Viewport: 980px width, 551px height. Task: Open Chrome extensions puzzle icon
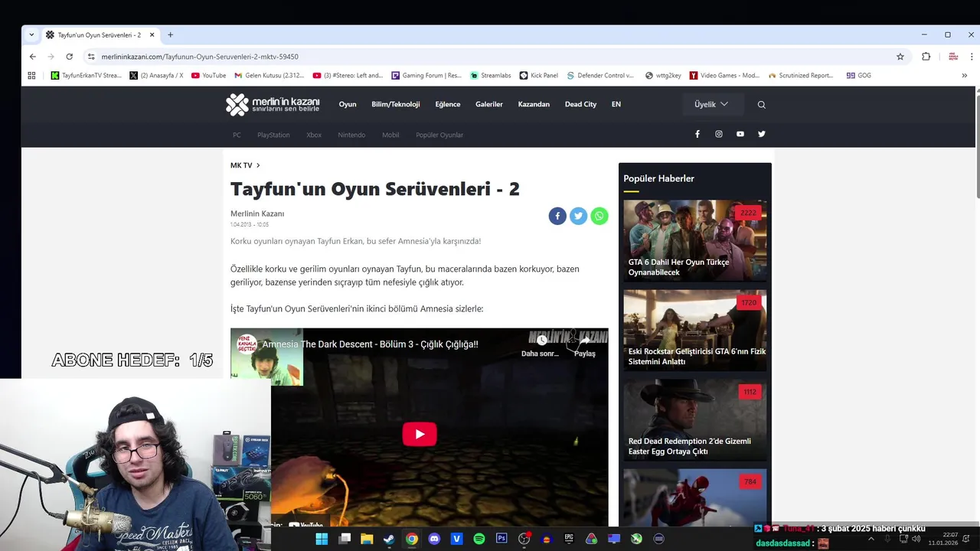926,57
